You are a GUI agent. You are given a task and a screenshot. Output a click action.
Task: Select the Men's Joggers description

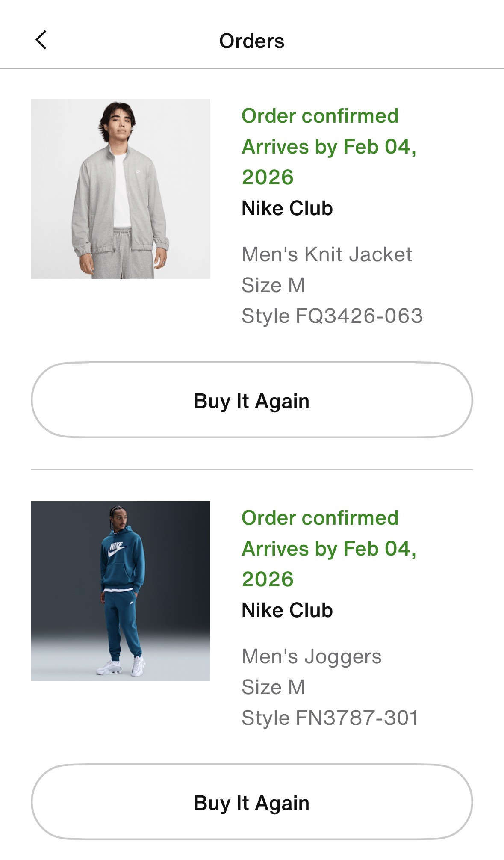click(311, 656)
